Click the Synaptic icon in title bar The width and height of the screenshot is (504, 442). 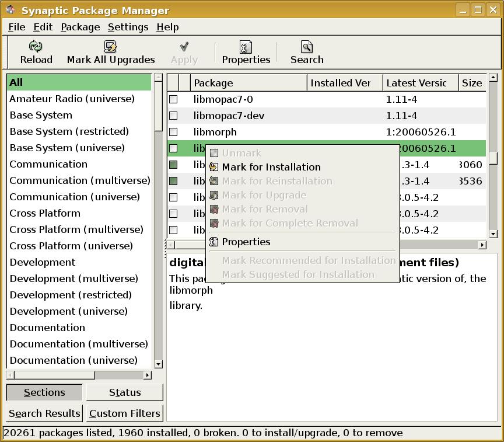tap(10, 10)
